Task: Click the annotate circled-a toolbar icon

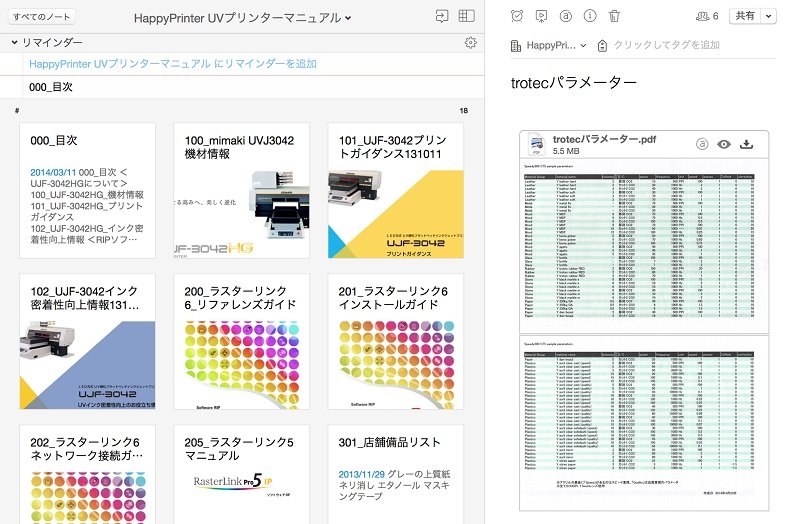Action: (565, 16)
